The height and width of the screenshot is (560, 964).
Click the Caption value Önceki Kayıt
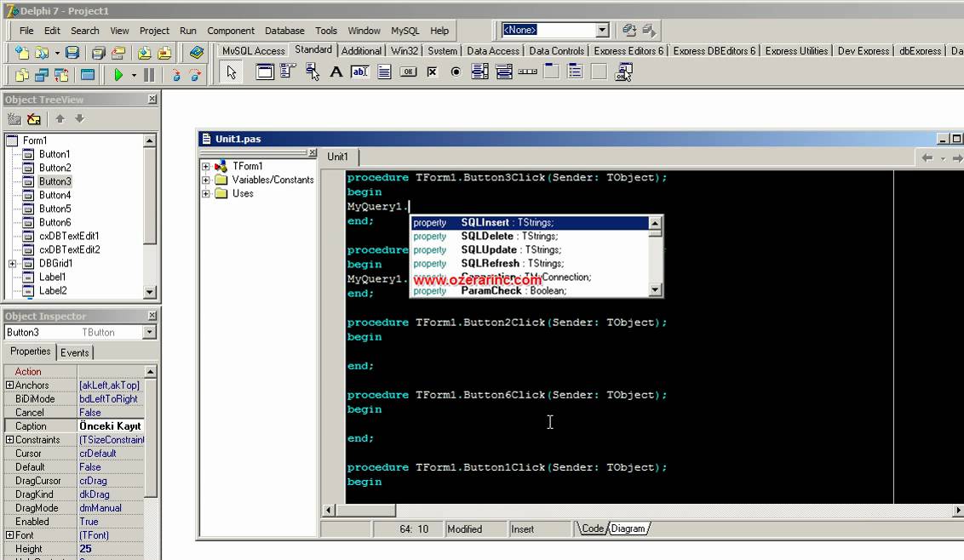click(110, 426)
